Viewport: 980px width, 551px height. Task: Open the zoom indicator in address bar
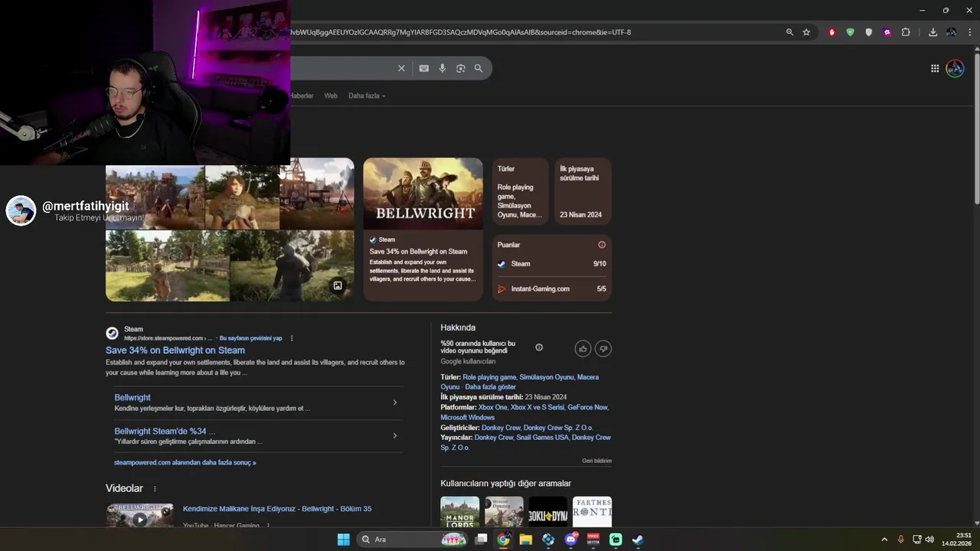789,32
